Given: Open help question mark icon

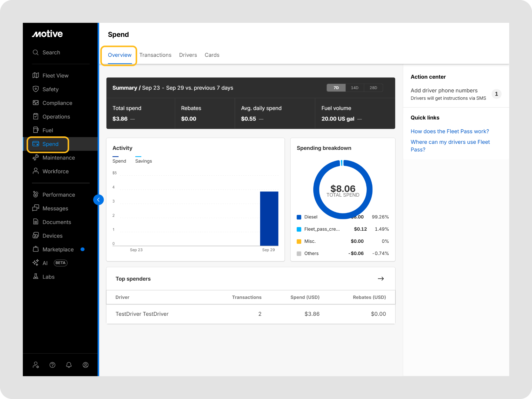Looking at the screenshot, I should tap(52, 365).
